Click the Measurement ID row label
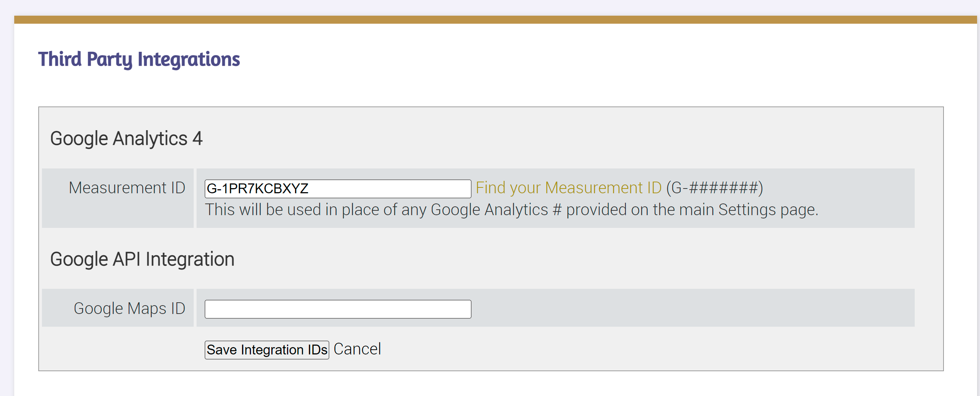The height and width of the screenshot is (396, 980). pyautogui.click(x=127, y=187)
